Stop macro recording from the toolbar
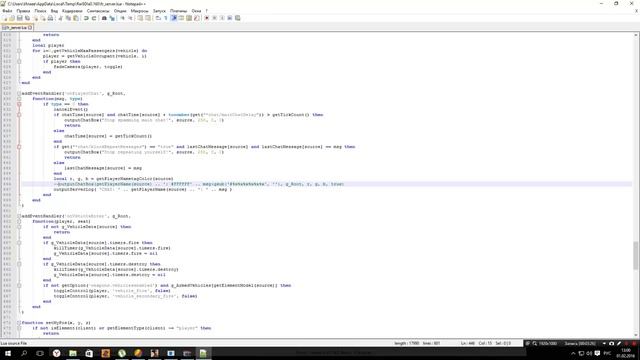 click(x=215, y=18)
